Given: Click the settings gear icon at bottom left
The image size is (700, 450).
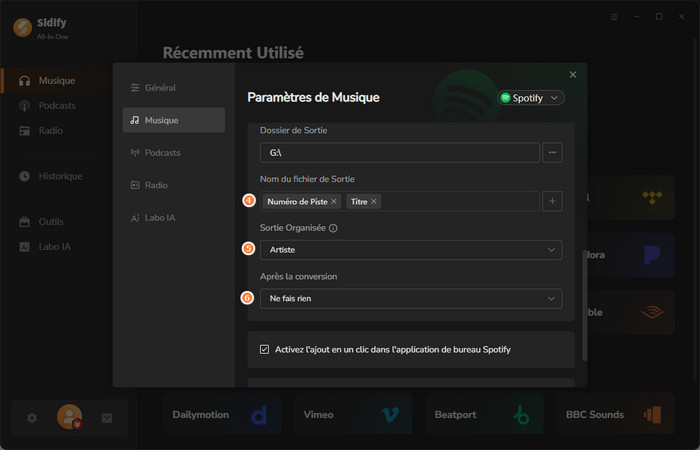Looking at the screenshot, I should point(32,418).
